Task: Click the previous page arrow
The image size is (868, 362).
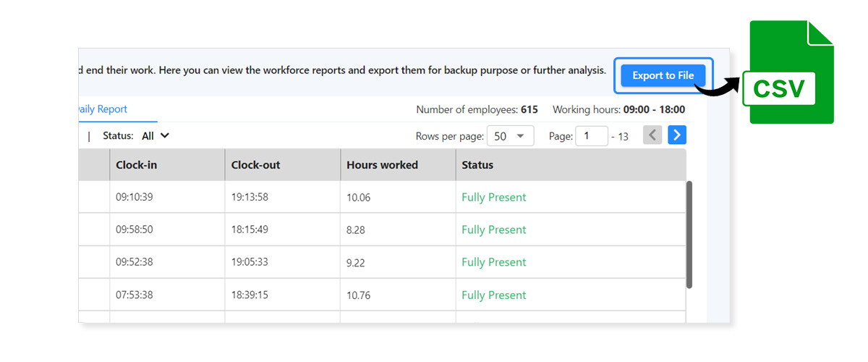Action: pyautogui.click(x=652, y=135)
